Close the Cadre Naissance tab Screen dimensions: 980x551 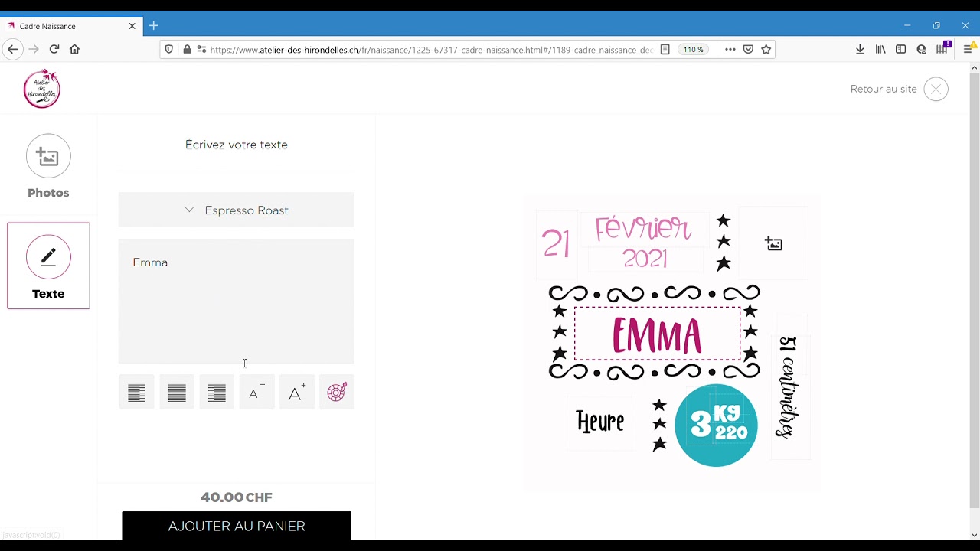click(x=132, y=26)
